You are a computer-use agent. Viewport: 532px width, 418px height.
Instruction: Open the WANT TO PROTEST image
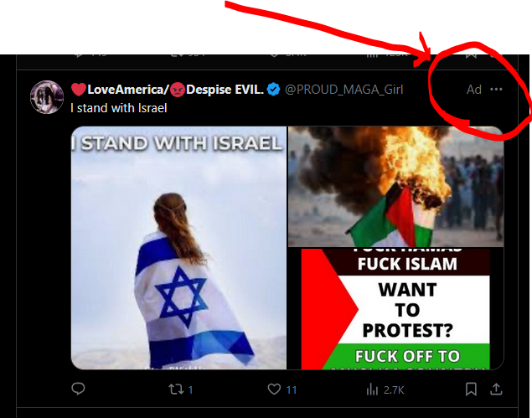(395, 309)
